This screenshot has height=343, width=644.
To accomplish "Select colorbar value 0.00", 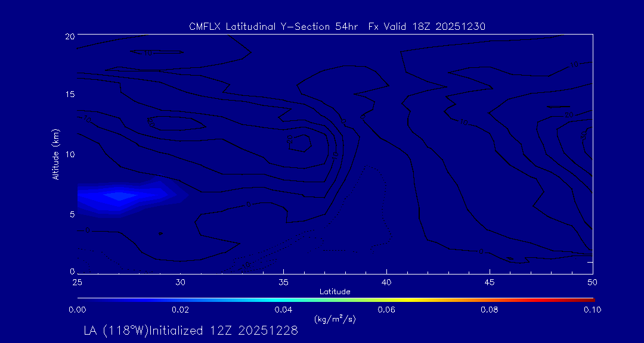I will click(77, 310).
